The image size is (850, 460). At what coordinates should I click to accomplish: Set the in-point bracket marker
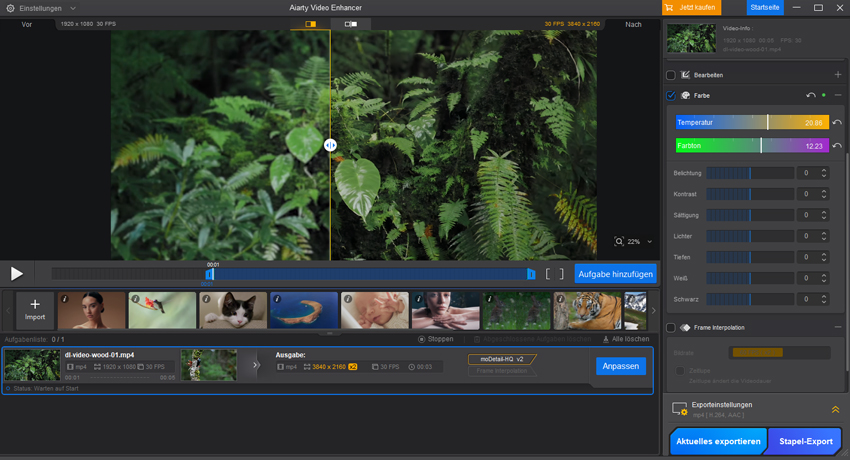tap(548, 274)
